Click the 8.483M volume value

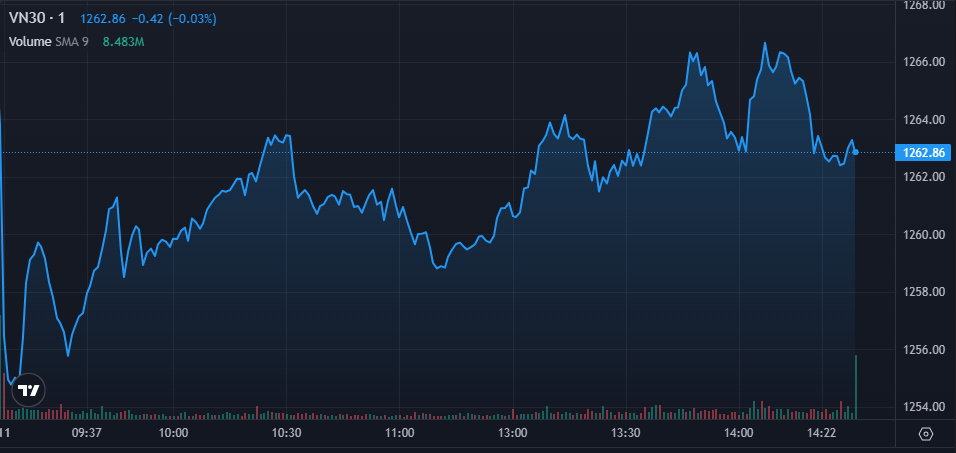click(x=124, y=42)
